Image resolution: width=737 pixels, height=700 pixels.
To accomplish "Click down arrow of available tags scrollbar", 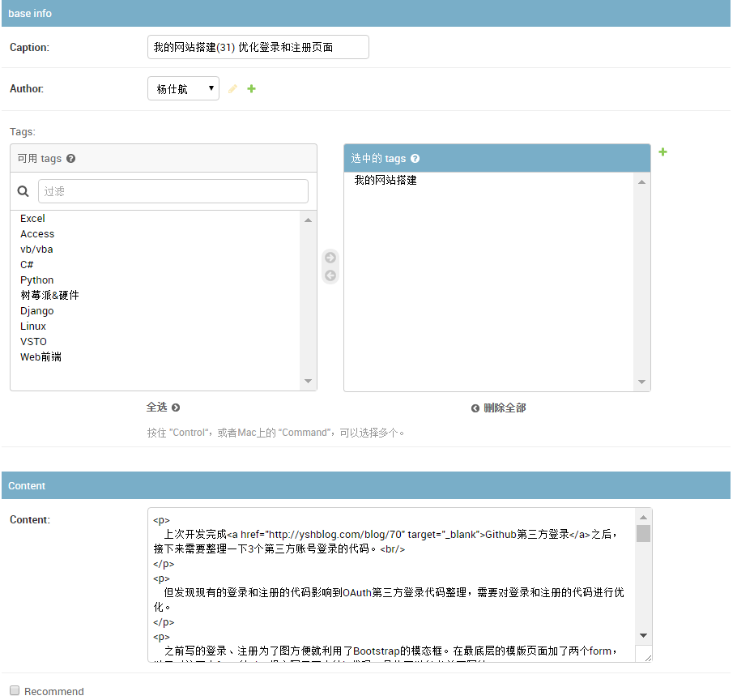I will click(x=309, y=382).
